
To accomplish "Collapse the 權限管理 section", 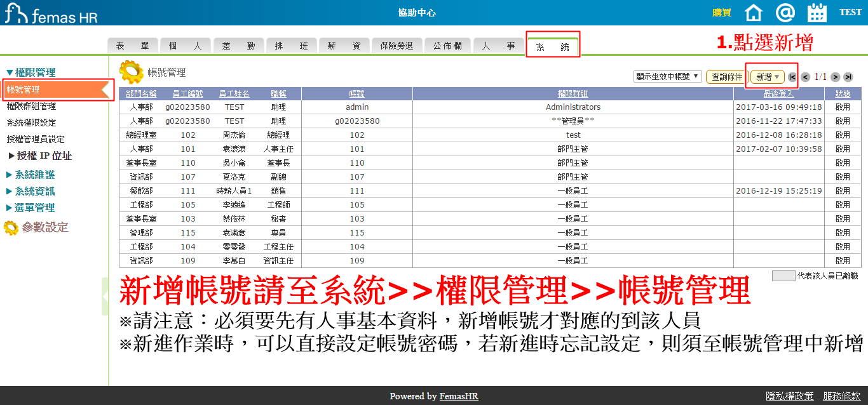I will [31, 72].
